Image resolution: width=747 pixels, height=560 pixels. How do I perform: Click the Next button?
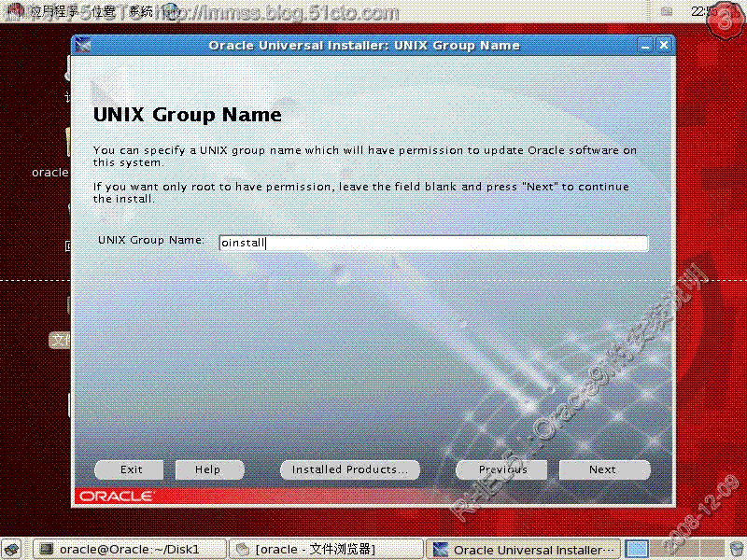tap(604, 469)
